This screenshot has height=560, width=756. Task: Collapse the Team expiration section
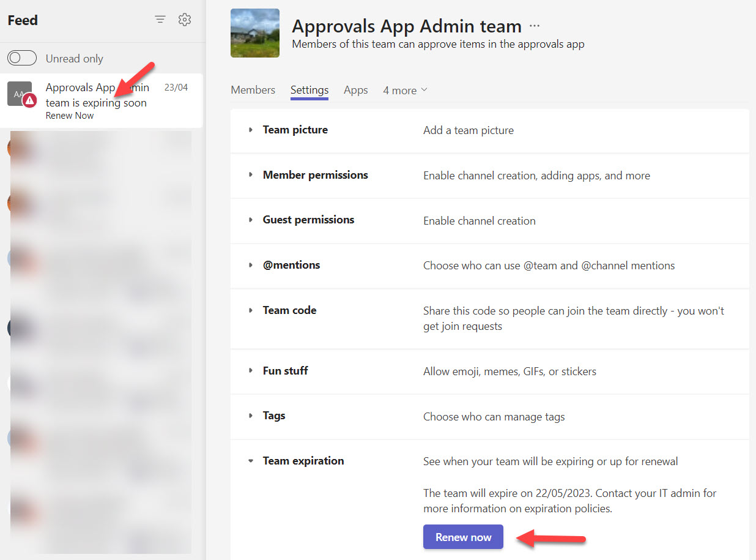[251, 461]
